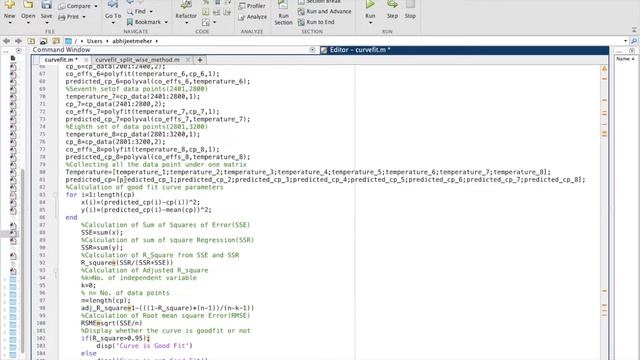Viewport: 640px width, 360px height.
Task: Click the Run Section icon
Action: [283, 5]
